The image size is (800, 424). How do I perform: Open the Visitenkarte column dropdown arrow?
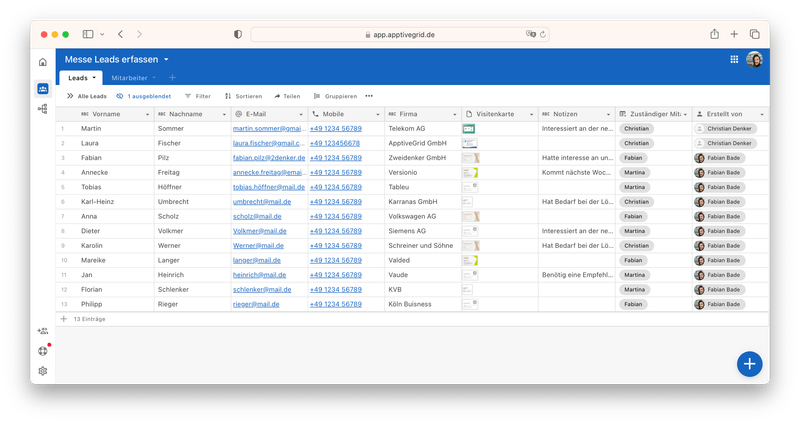[531, 114]
